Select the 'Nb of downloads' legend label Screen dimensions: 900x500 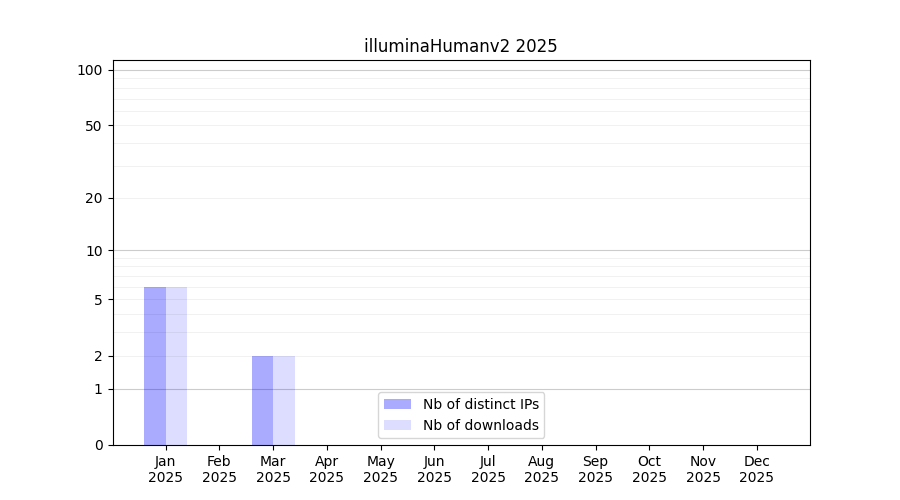(480, 425)
